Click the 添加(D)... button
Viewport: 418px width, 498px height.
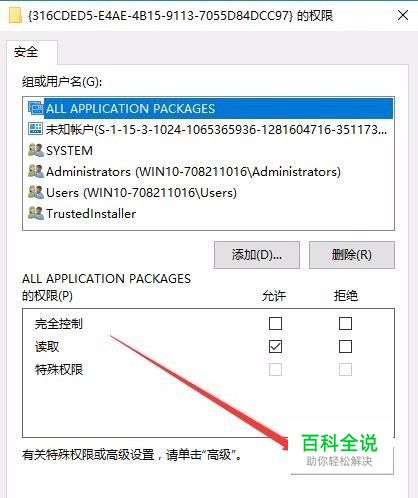click(257, 255)
